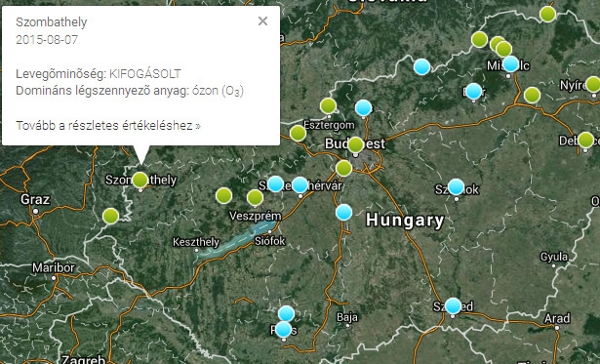This screenshot has height=364, width=600.
Task: Select the blue marker over Szolnok
Action: 457,186
